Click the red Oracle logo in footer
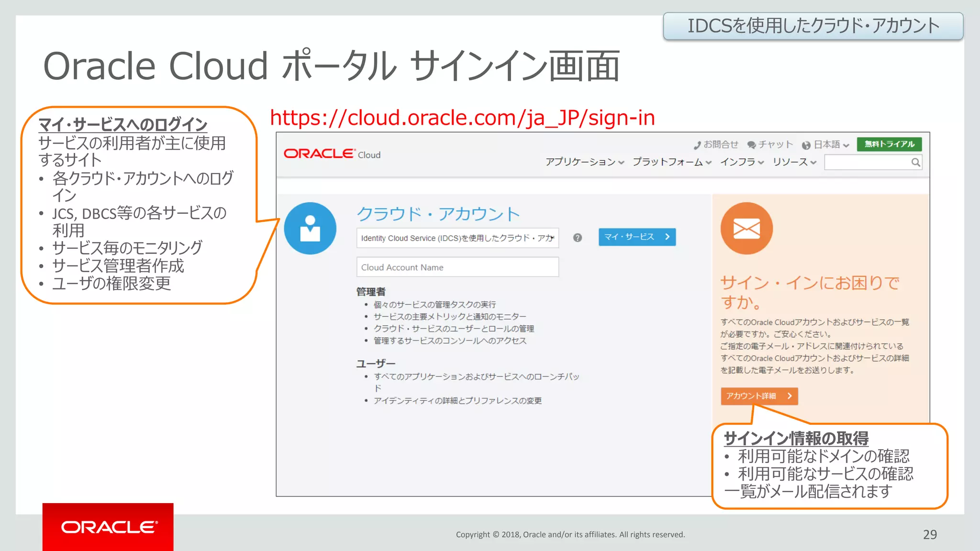980x551 pixels. coord(108,527)
